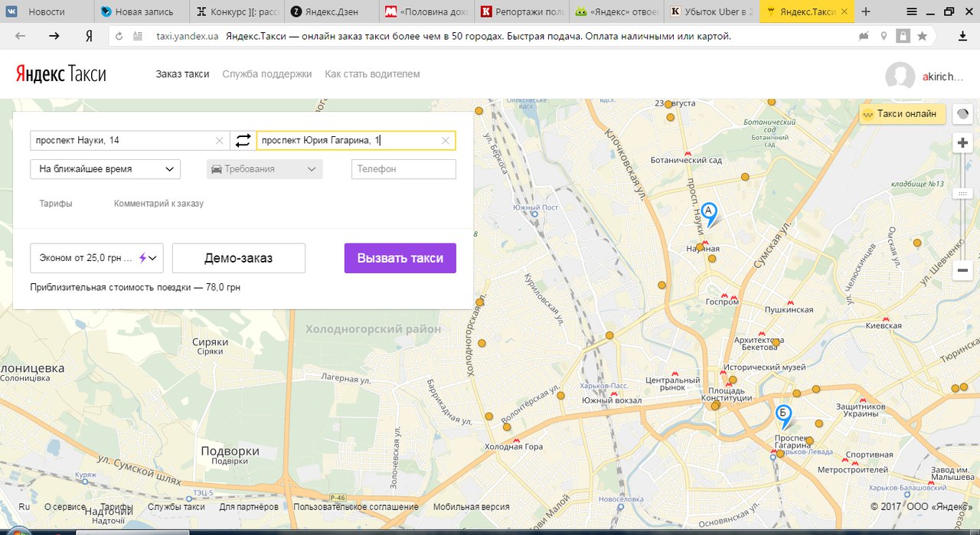980x535 pixels.
Task: Open the Эконом tariff dropdown
Action: point(96,258)
